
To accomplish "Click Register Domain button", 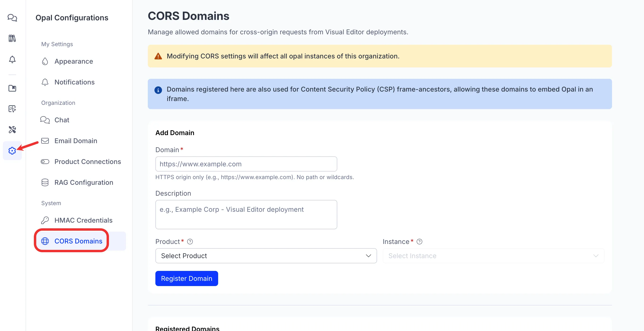I will pyautogui.click(x=187, y=278).
